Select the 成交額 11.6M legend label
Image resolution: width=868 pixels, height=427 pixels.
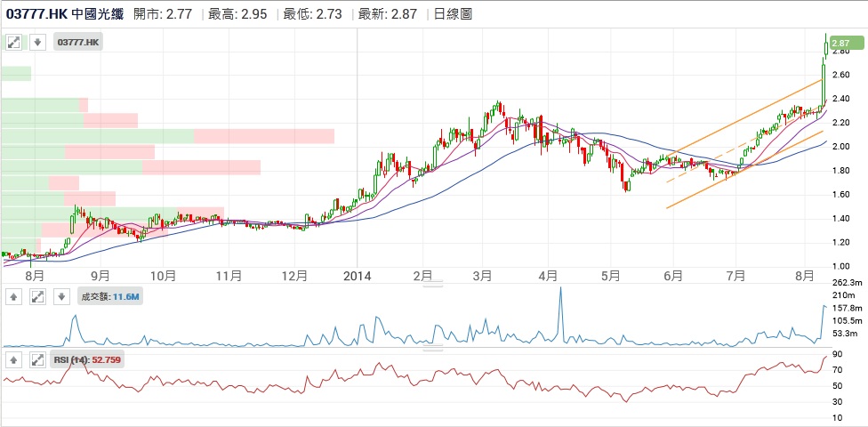coord(110,296)
